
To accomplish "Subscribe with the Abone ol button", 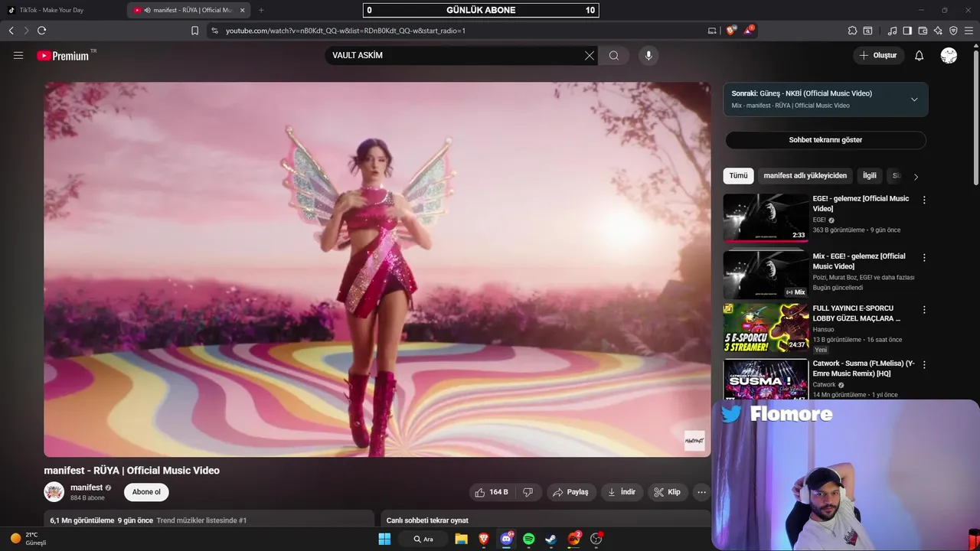I will click(146, 492).
